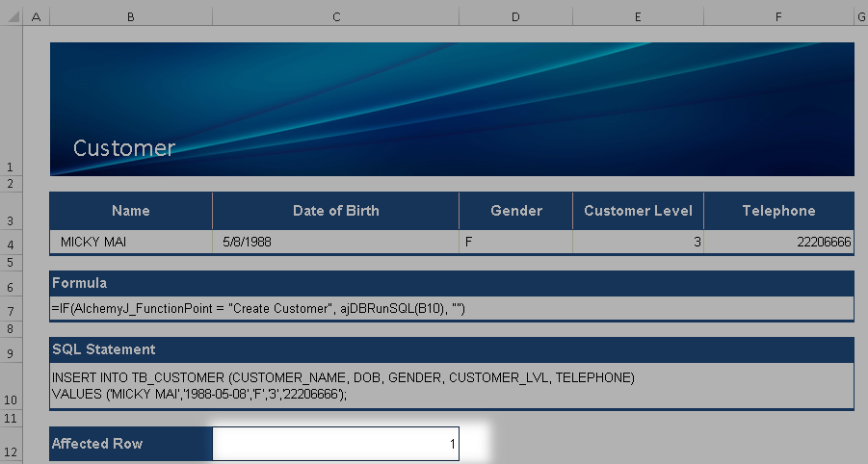Select the MICKY MAI name cell
Image resolution: width=868 pixels, height=464 pixels.
pyautogui.click(x=131, y=243)
